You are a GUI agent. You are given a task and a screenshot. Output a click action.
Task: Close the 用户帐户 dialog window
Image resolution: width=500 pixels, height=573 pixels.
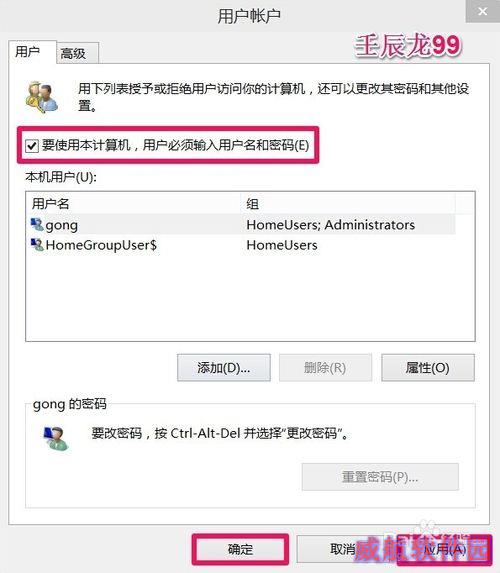coord(482,11)
